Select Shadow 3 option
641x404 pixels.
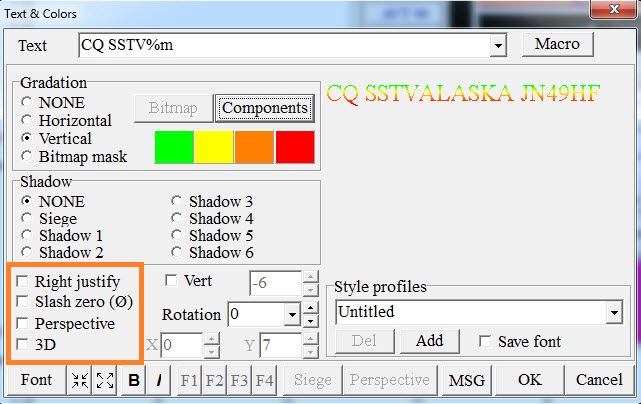tap(177, 201)
